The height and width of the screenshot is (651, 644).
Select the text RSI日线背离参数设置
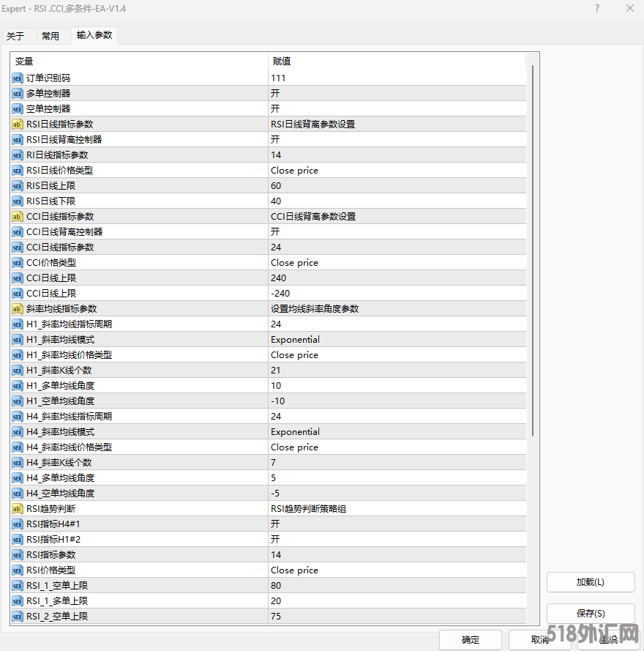(313, 124)
